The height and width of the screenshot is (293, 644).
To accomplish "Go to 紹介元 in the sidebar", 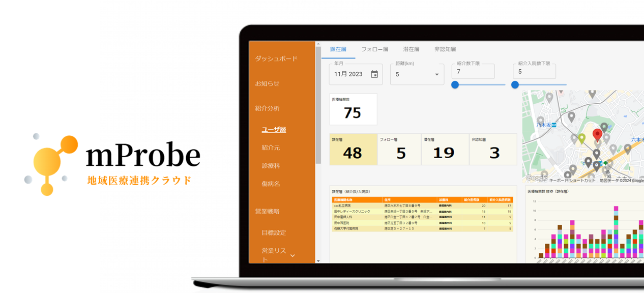I will [x=271, y=148].
